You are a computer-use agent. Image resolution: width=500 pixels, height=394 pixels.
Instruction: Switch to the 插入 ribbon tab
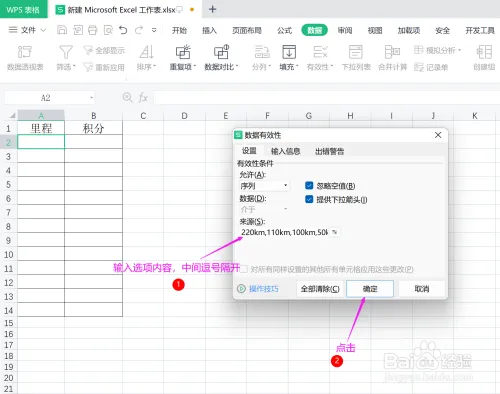point(209,30)
